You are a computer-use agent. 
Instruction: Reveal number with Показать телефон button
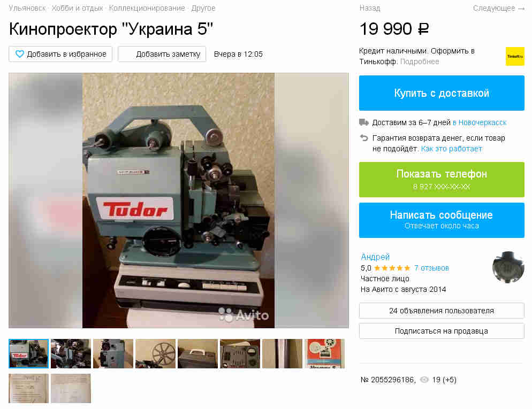point(442,179)
